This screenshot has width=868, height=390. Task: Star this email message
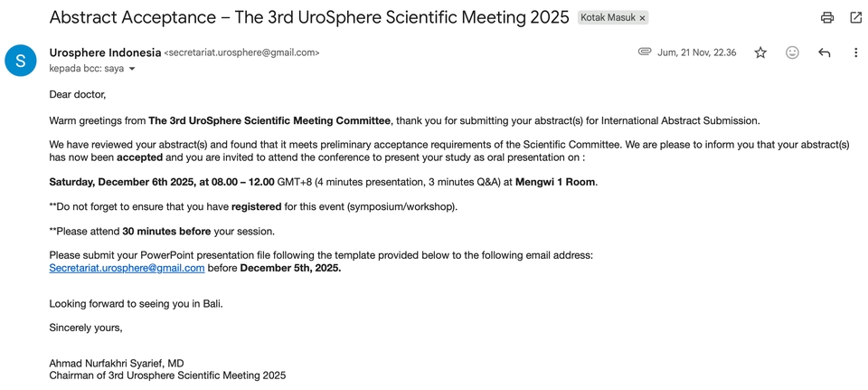[x=760, y=52]
